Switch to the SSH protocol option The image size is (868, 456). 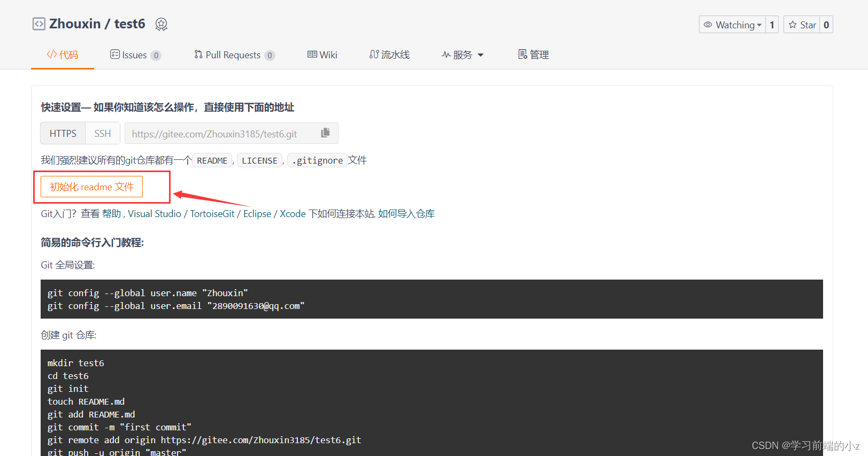tap(103, 133)
